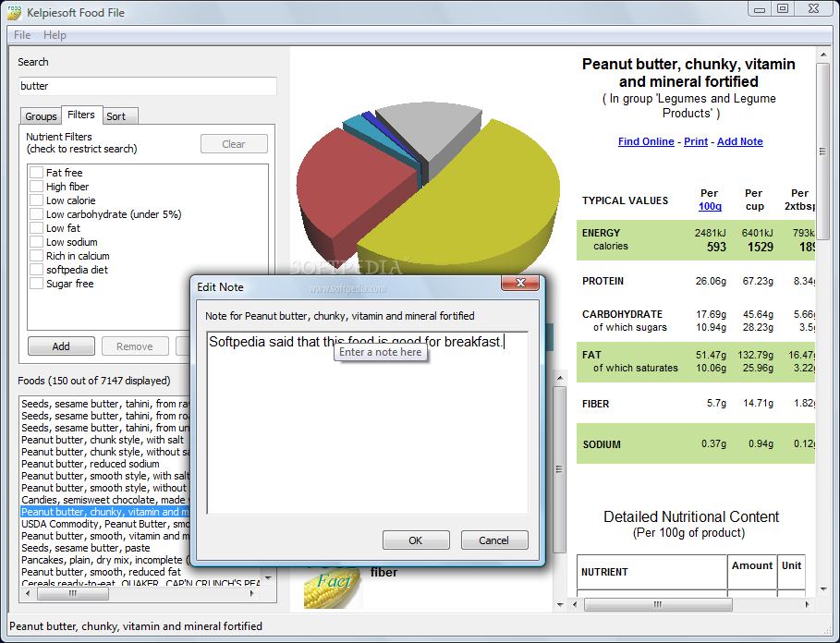Open the Find Online link
The image size is (840, 643).
[646, 141]
